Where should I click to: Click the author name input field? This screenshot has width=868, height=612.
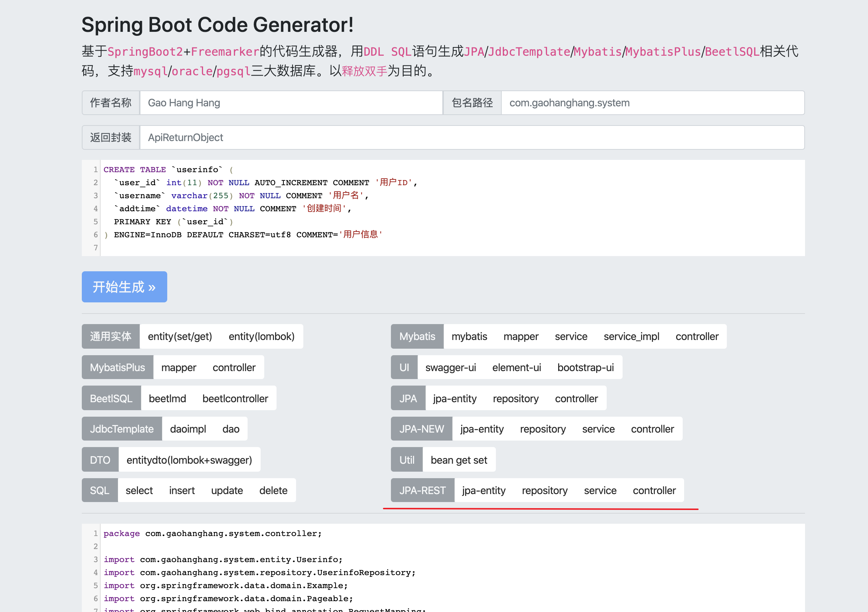coord(290,103)
